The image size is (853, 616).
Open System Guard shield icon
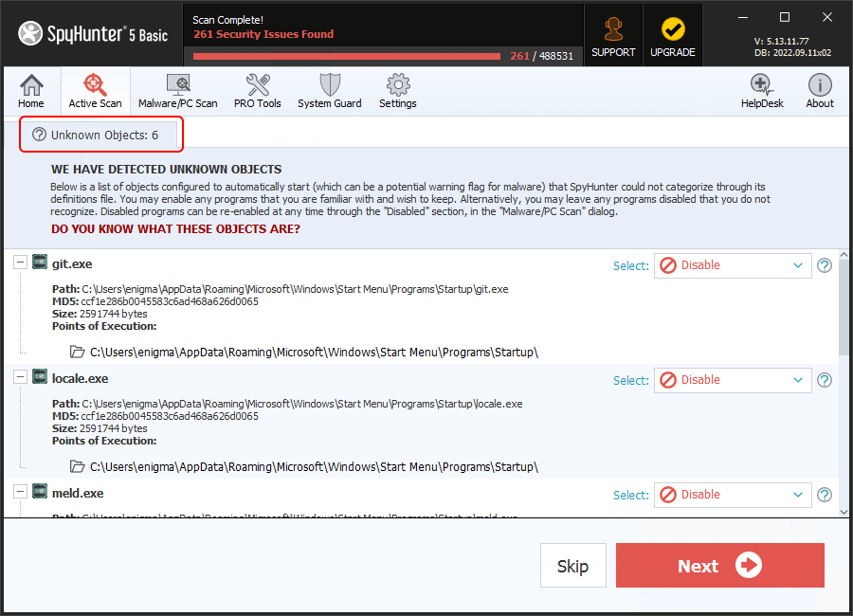(329, 91)
